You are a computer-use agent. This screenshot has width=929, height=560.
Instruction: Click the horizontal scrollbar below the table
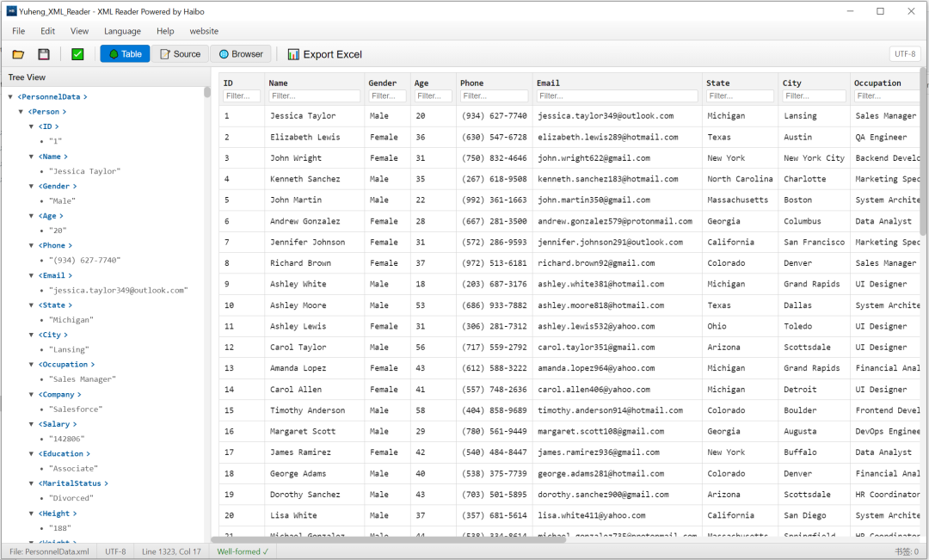click(389, 539)
